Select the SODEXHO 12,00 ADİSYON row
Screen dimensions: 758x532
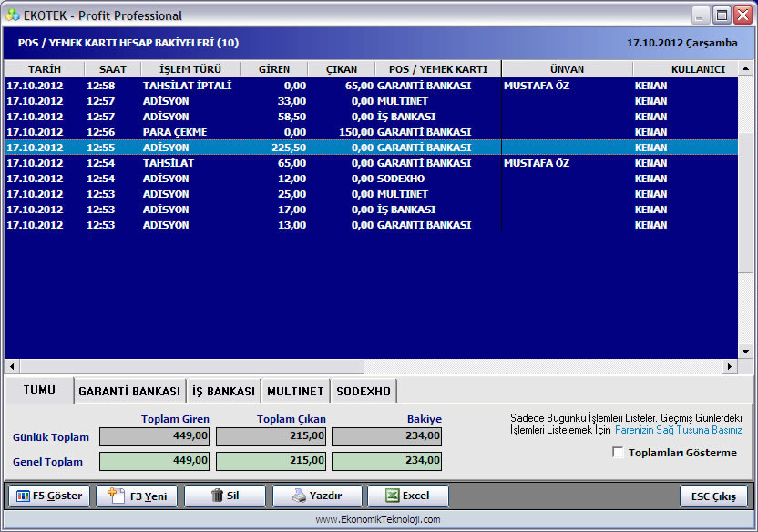click(x=372, y=179)
